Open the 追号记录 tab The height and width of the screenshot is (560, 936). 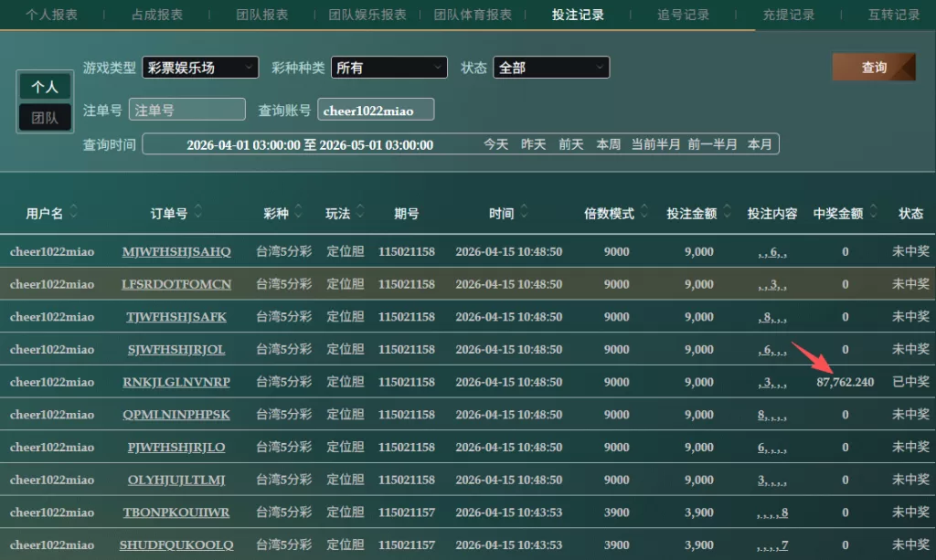pyautogui.click(x=683, y=15)
